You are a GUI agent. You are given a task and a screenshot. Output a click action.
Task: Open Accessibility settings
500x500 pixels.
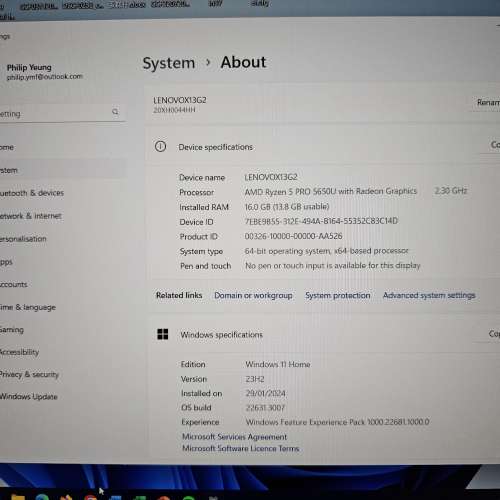[19, 352]
